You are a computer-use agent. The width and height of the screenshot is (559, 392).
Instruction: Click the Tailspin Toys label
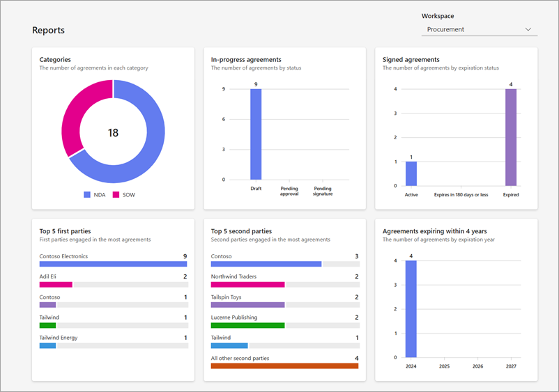(226, 297)
